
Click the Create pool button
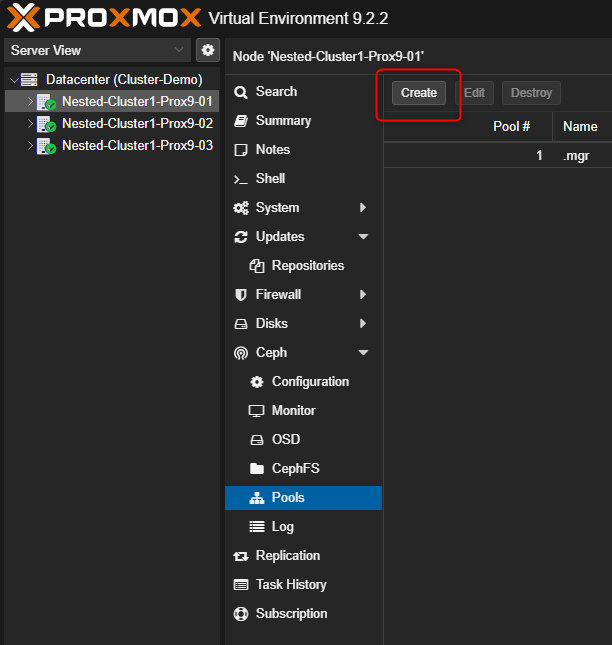[419, 93]
